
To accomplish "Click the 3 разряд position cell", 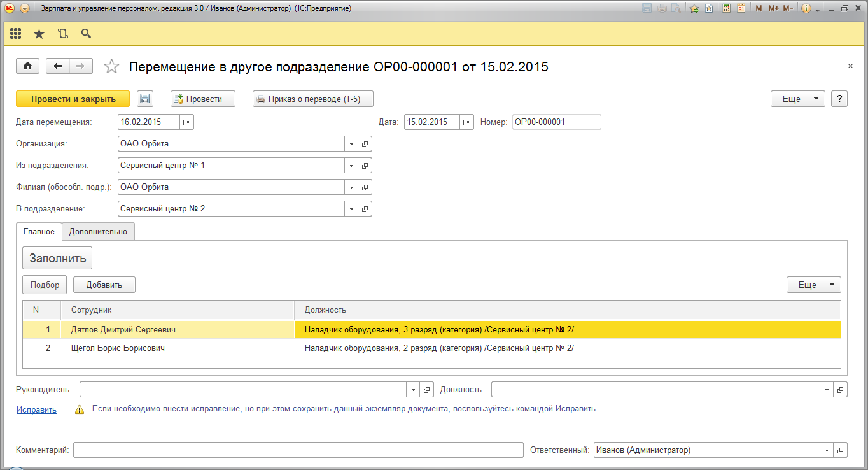I will click(x=568, y=330).
